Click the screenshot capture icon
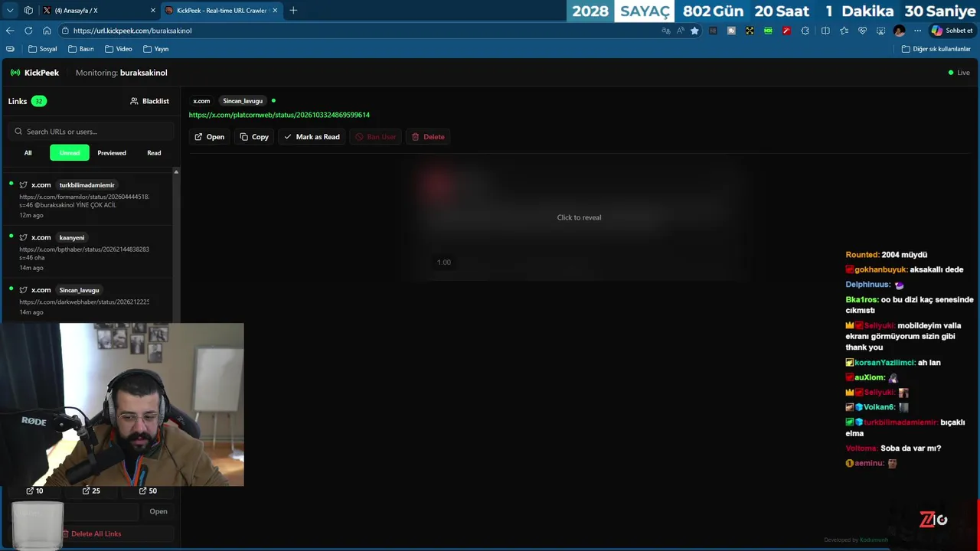The width and height of the screenshot is (980, 551). 880,31
